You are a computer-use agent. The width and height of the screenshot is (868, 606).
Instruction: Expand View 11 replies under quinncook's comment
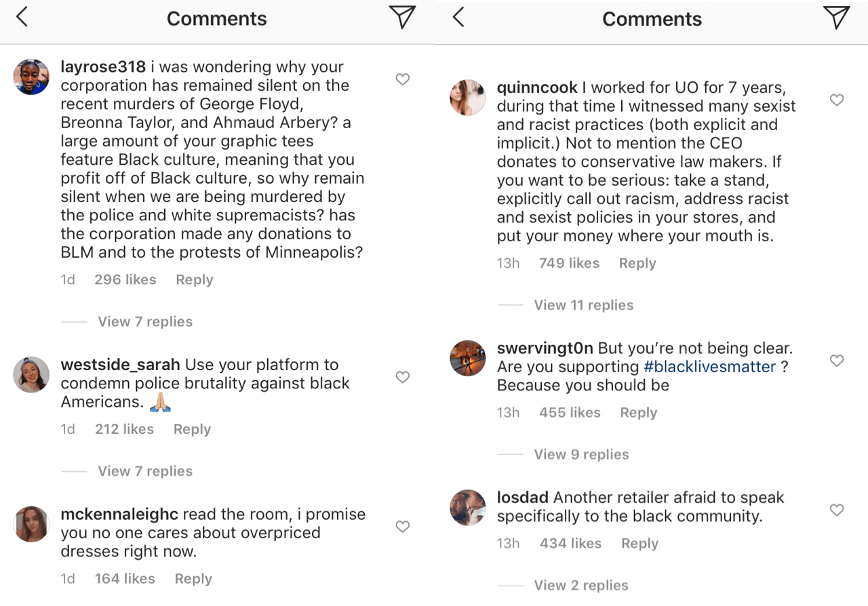click(583, 305)
